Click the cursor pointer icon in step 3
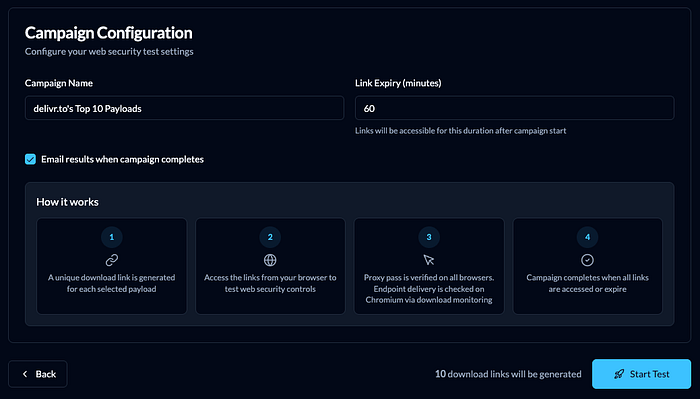 [429, 260]
